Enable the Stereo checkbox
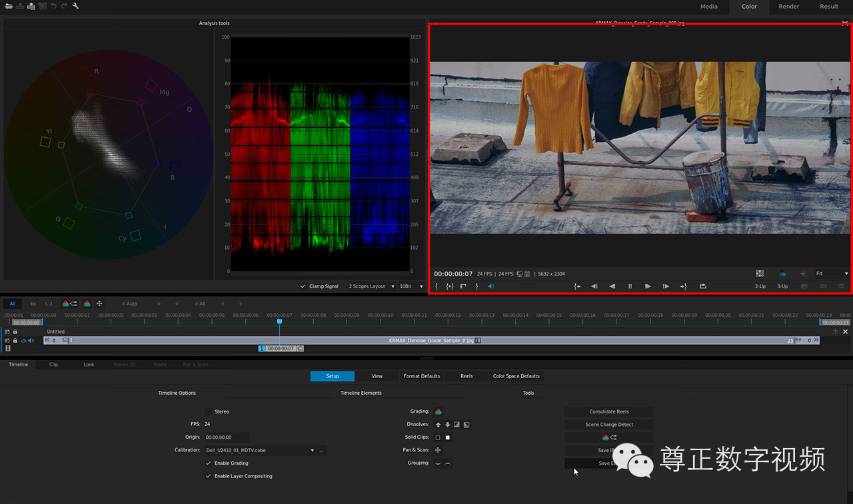Screen dimensions: 853x504 (x=209, y=411)
